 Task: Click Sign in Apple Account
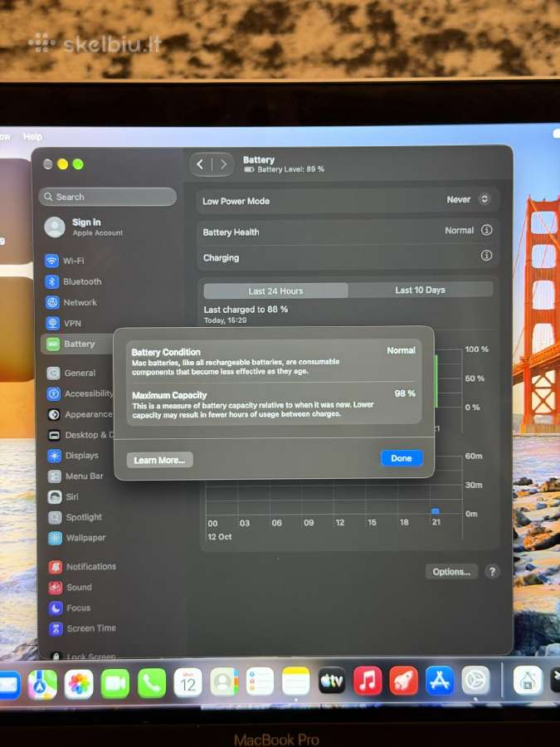pos(85,227)
